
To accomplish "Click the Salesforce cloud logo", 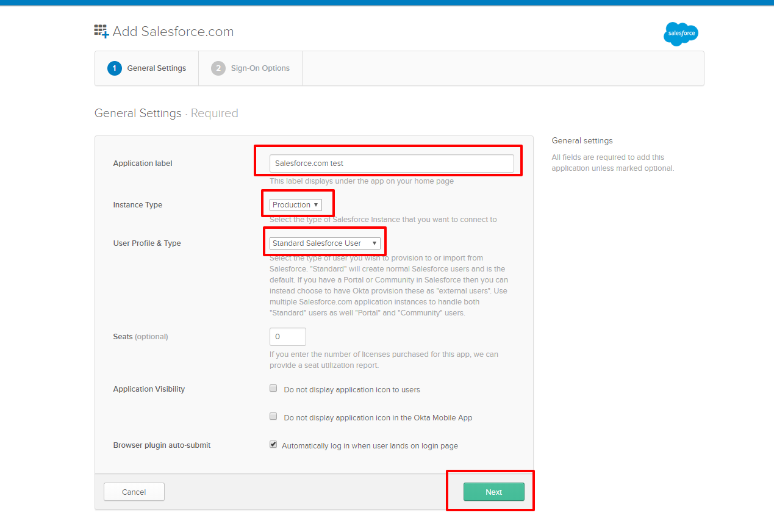I will [x=681, y=34].
